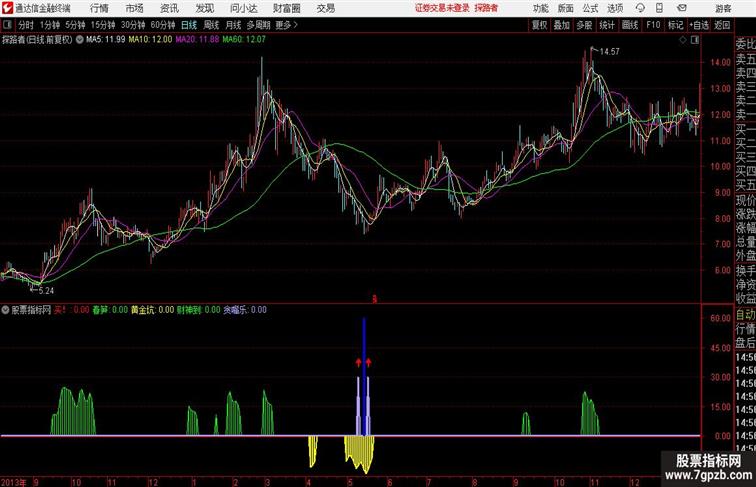The image size is (756, 487).
Task: Click the 叠加 overlay button
Action: coord(561,25)
